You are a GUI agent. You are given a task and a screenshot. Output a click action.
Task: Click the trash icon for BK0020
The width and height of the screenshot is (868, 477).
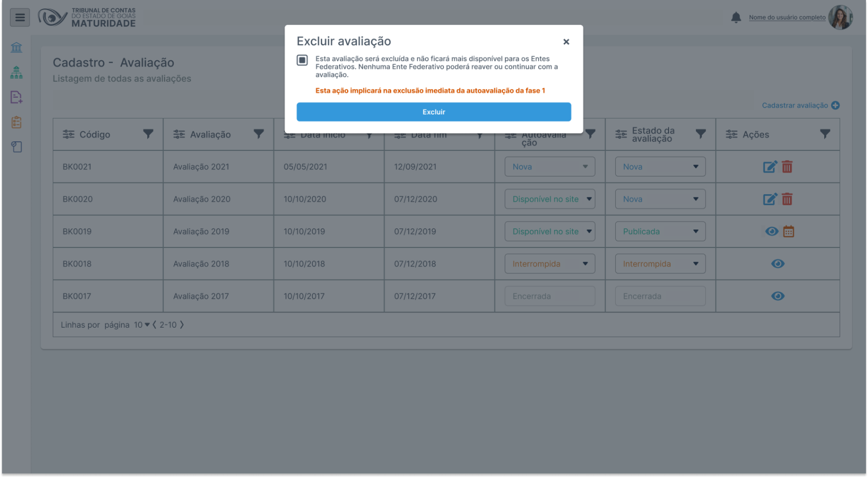pos(787,199)
